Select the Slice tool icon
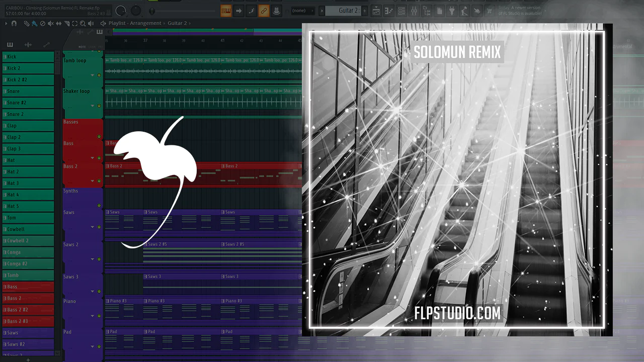 click(x=66, y=23)
